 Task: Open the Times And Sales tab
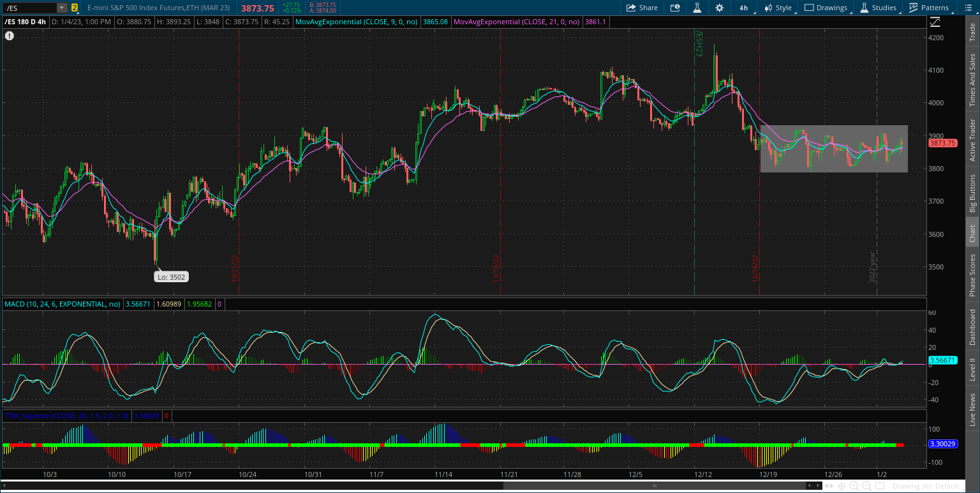(x=972, y=80)
